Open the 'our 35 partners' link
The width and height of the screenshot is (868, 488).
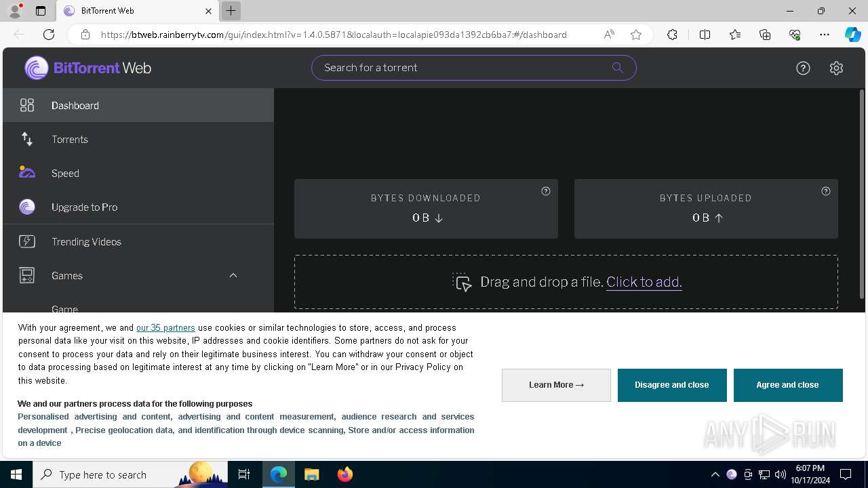click(x=165, y=327)
